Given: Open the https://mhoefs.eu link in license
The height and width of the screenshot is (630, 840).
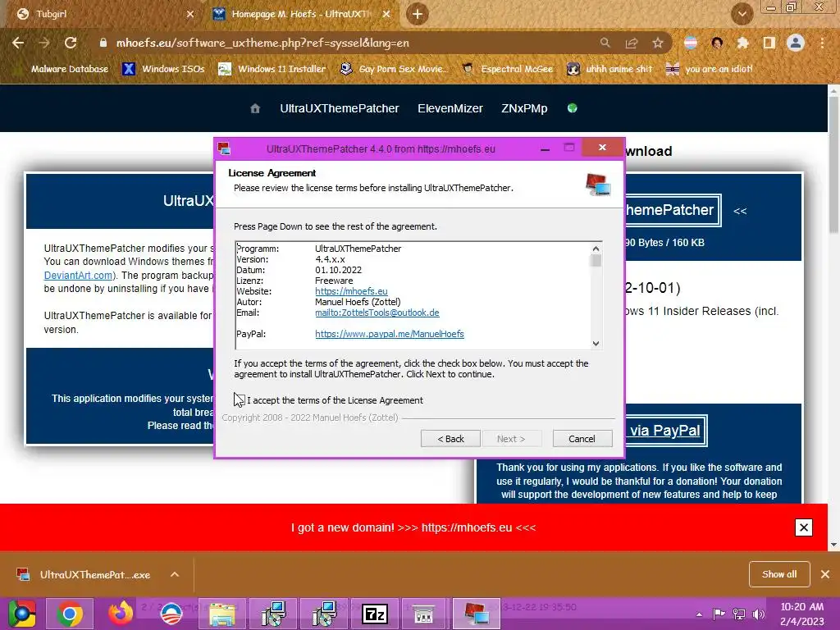Looking at the screenshot, I should click(x=351, y=291).
